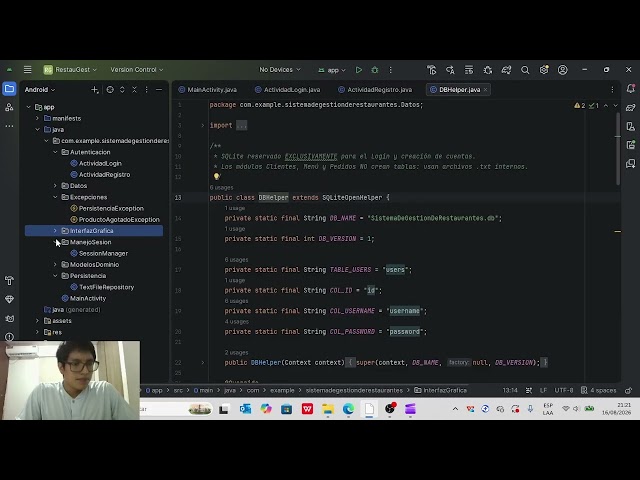
Task: Switch to the MainActivity.java tab
Action: 208,89
